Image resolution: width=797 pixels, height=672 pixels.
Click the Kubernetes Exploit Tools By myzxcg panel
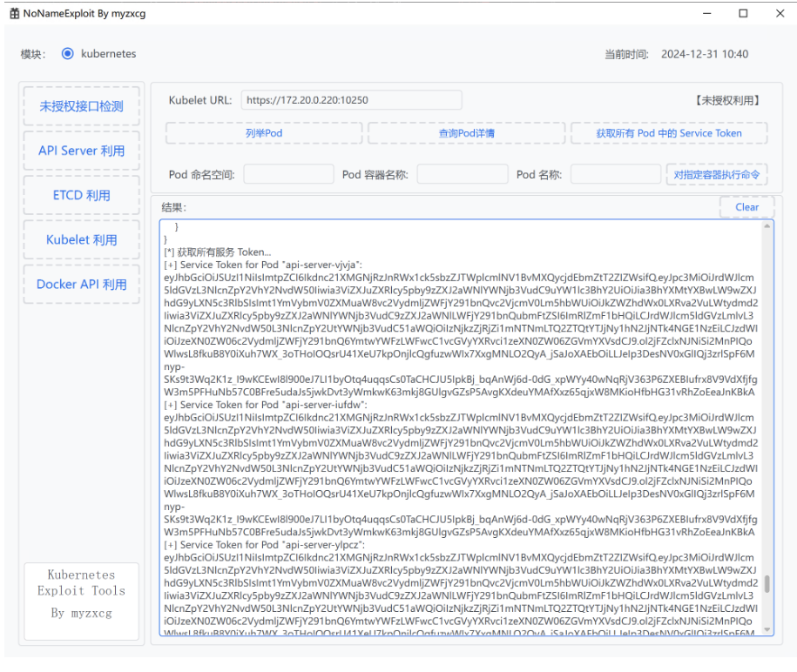click(x=81, y=601)
